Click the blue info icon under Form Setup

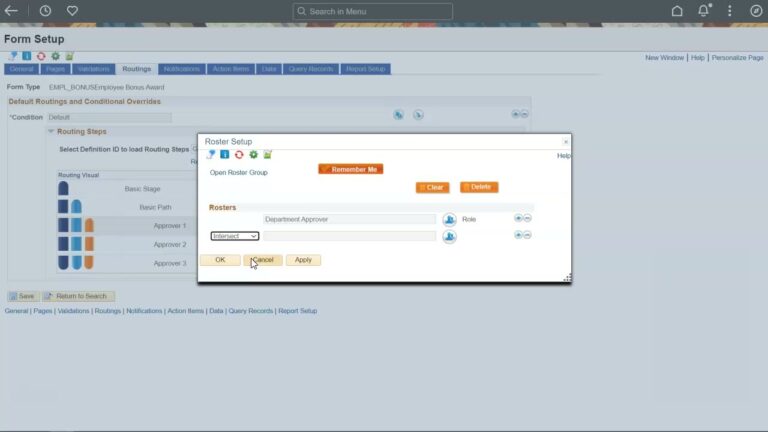point(27,56)
